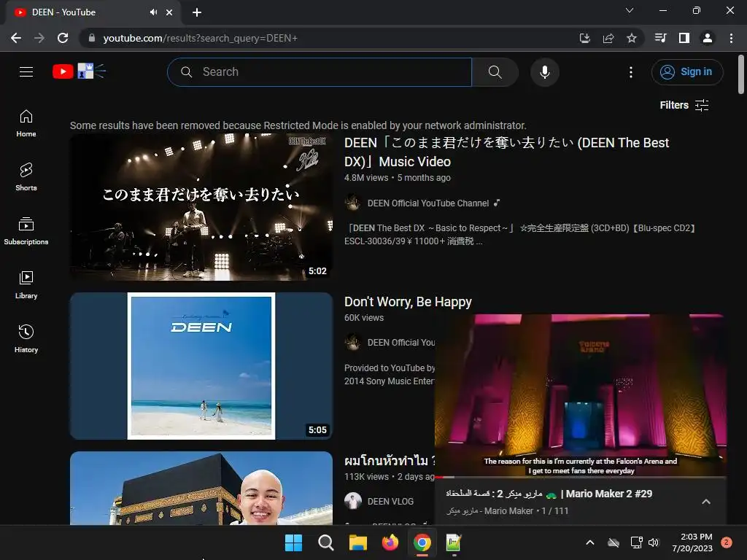Image resolution: width=747 pixels, height=560 pixels.
Task: Open Library in sidebar
Action: (x=26, y=285)
